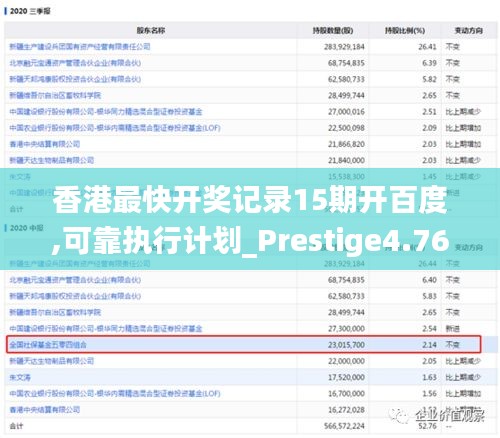Open 朱文涛 link in the 17,520,000 row

coord(20,377)
